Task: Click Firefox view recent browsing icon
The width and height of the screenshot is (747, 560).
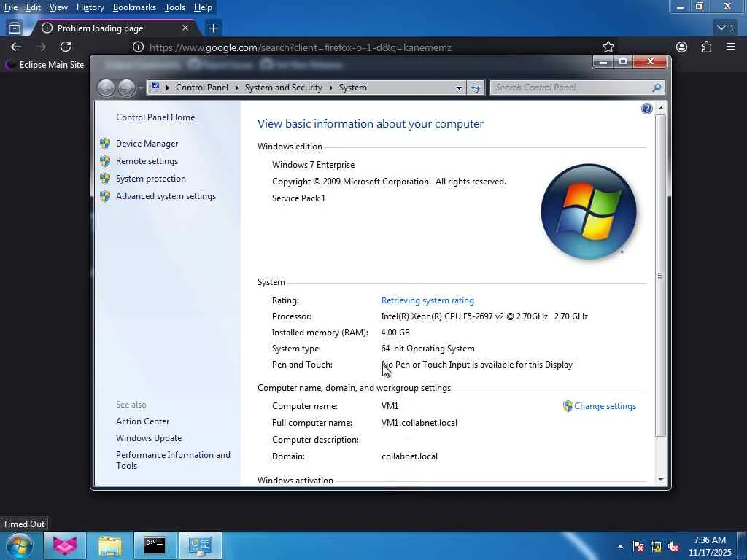Action: 15,28
